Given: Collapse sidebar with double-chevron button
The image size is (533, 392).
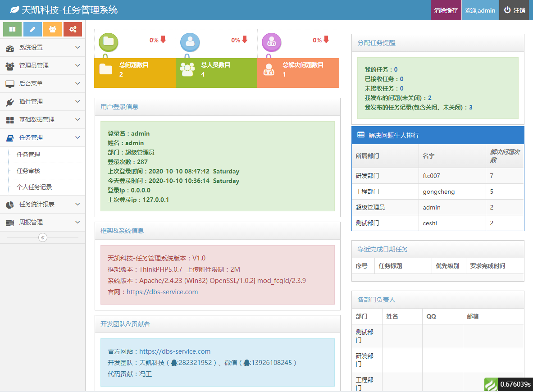Looking at the screenshot, I should click(43, 237).
